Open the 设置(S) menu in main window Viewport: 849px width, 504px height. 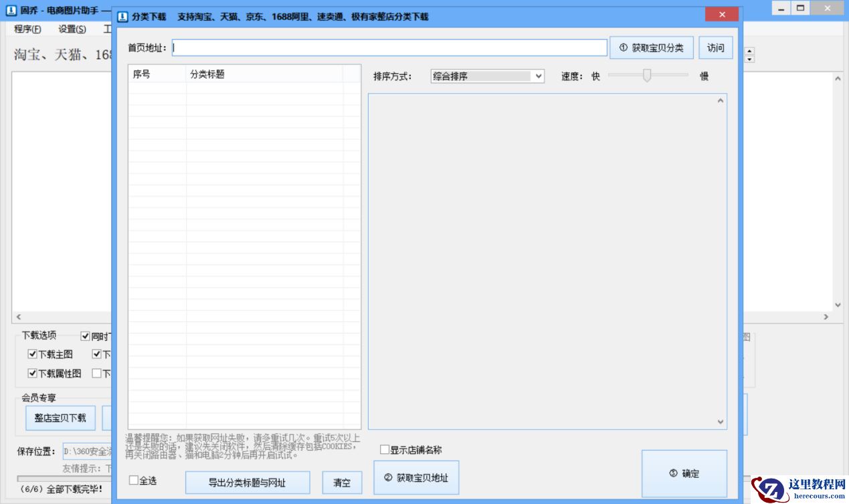[x=72, y=29]
